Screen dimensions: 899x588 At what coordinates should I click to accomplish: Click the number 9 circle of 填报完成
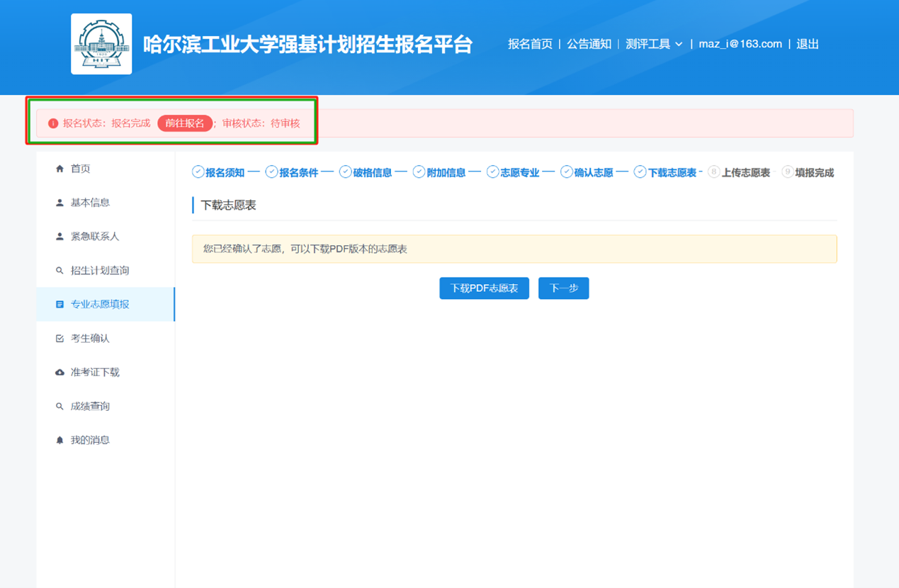[788, 172]
